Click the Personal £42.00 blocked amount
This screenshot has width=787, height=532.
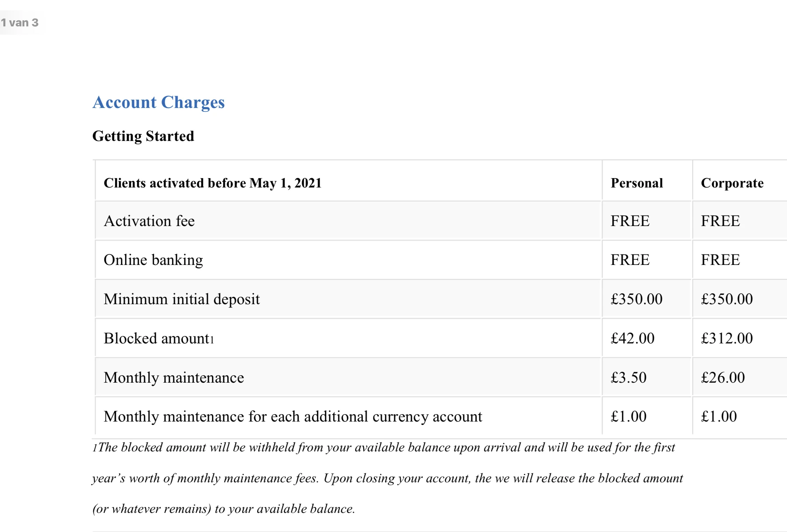point(632,338)
